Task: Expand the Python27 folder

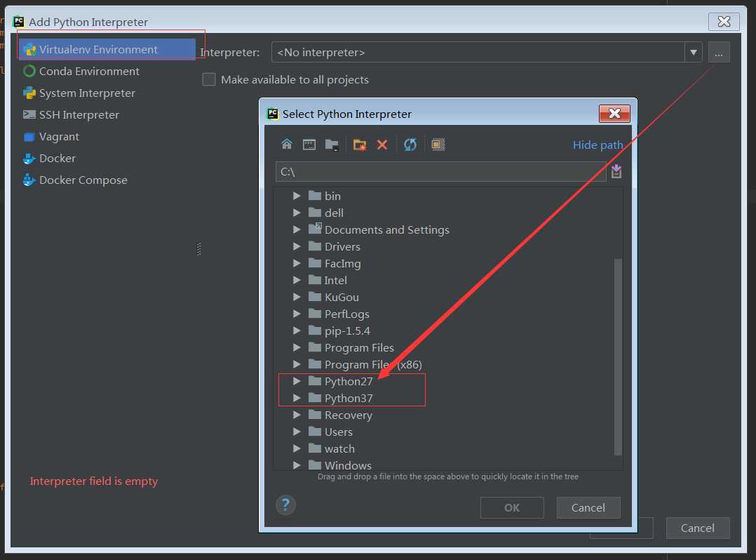Action: (x=297, y=382)
